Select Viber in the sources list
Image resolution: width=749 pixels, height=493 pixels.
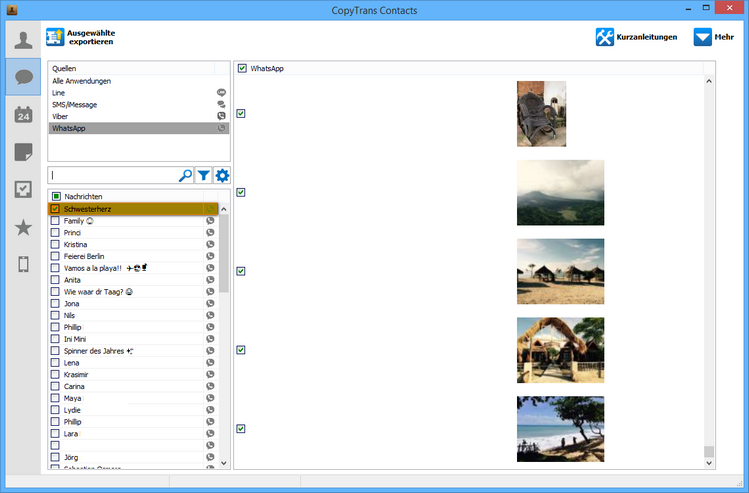[60, 116]
